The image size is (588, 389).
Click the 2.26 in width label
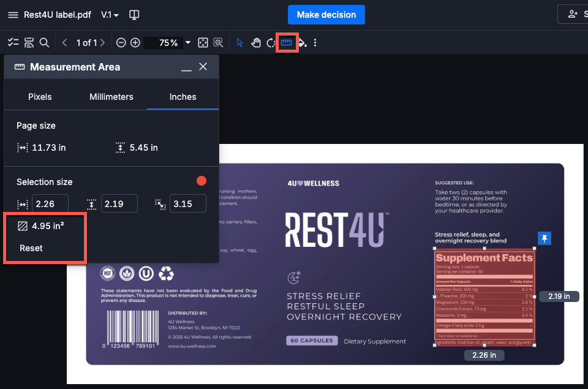(x=484, y=355)
